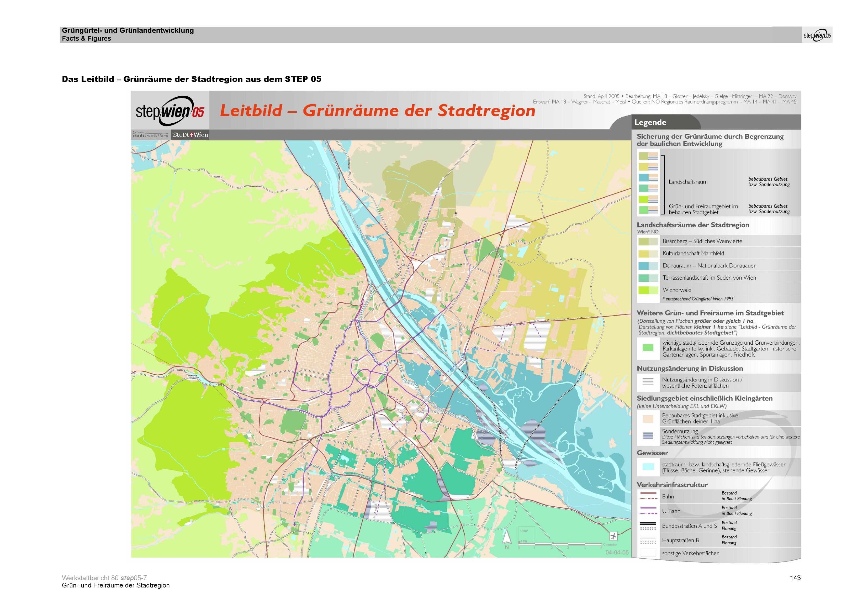Click the airplane airport icon on the map
The width and height of the screenshot is (868, 614).
click(613, 536)
